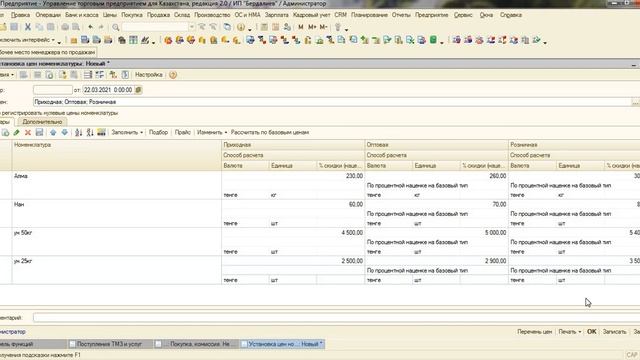Screen dimensions: 640x360
Task: Click the save/finish editing floppy icon in table toolbar
Action: coord(39,132)
